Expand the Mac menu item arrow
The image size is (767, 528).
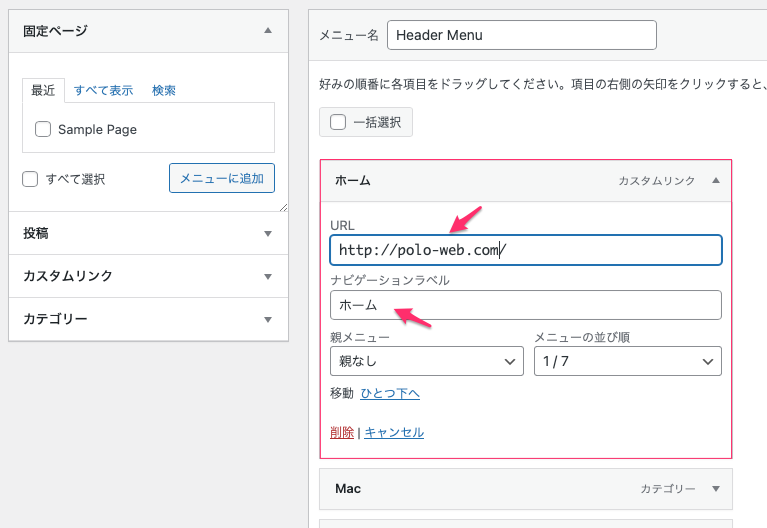715,489
